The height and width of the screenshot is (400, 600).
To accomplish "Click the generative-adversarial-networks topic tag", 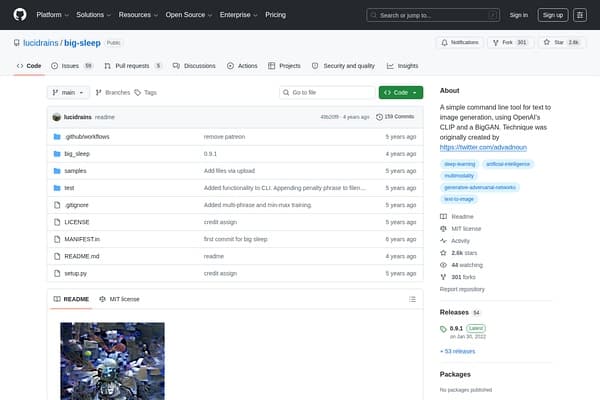I will [479, 187].
